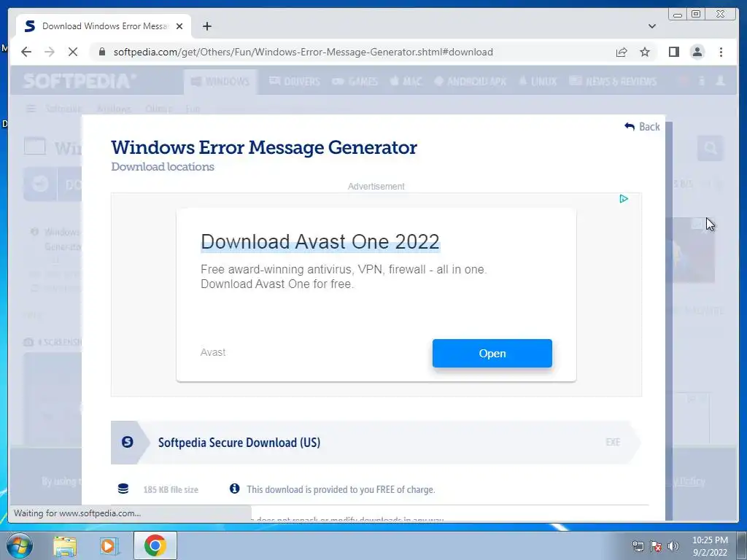This screenshot has width=747, height=560.
Task: Open the Windows Start button
Action: pos(19,545)
